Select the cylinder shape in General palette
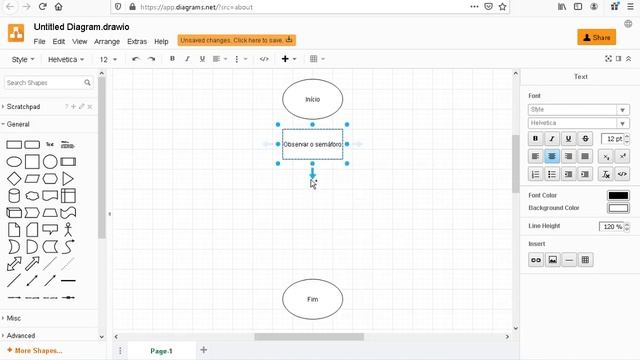 pos(14,196)
